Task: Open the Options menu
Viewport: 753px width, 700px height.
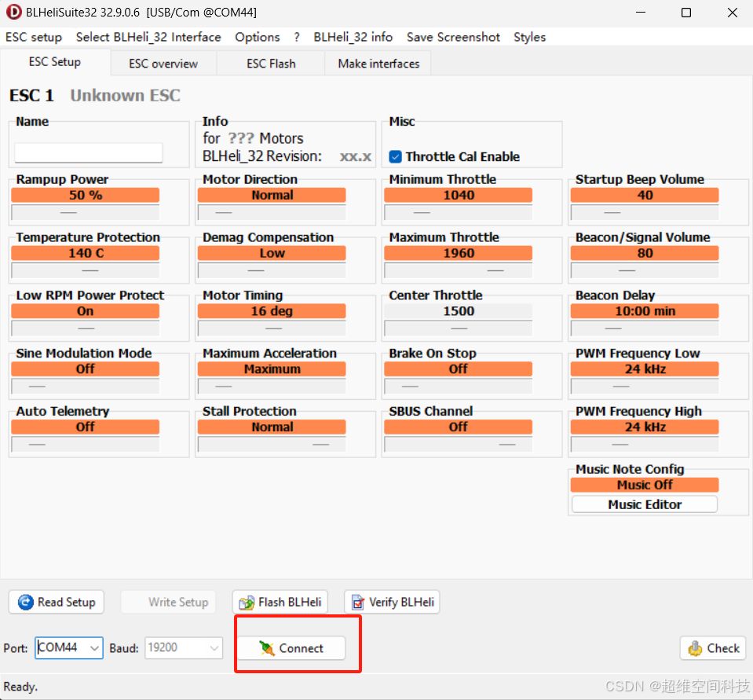Action: [258, 37]
